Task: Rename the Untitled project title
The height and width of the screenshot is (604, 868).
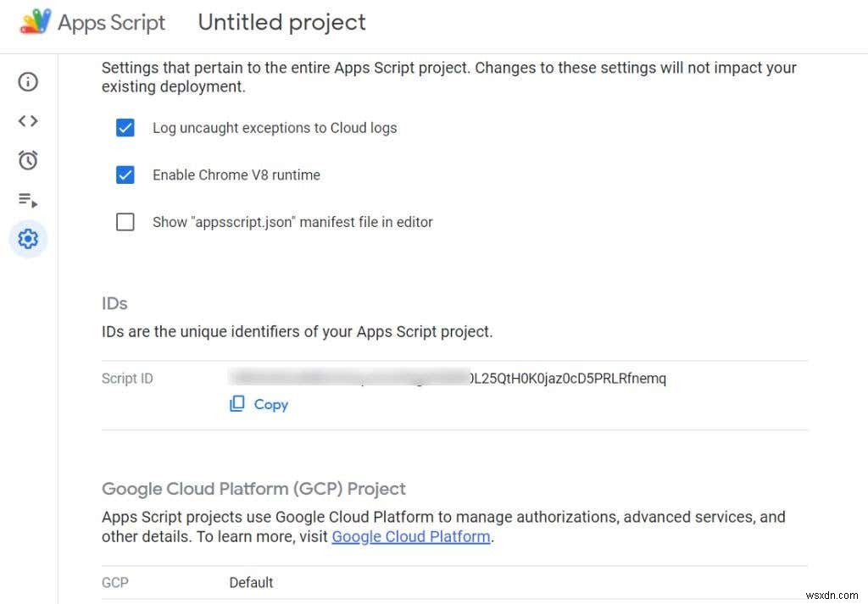Action: click(x=281, y=22)
